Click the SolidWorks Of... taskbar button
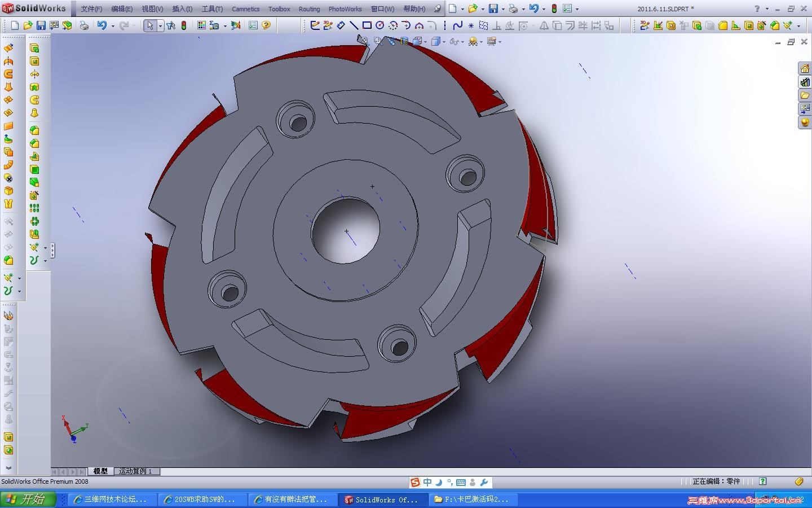Screen dimensions: 812x508 pos(383,500)
